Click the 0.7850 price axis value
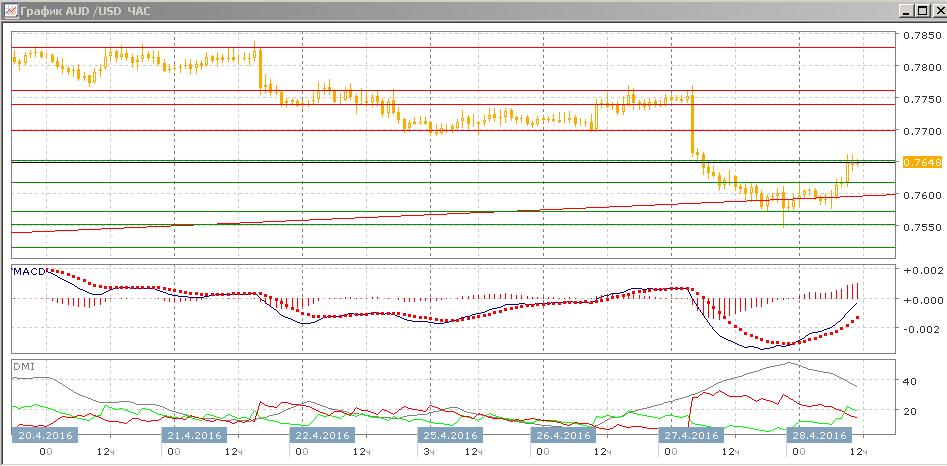 tap(922, 36)
